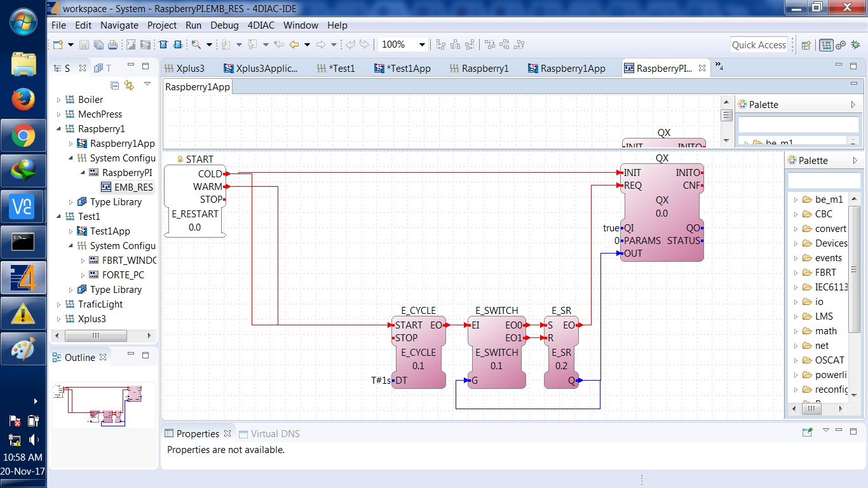The width and height of the screenshot is (868, 488).
Task: Expand the CBC palette folder
Action: pos(795,214)
